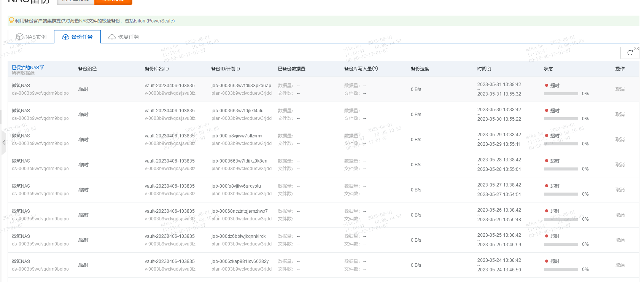Click 取消 in the 2023-05-29 row
The height and width of the screenshot is (282, 644).
coord(620,140)
